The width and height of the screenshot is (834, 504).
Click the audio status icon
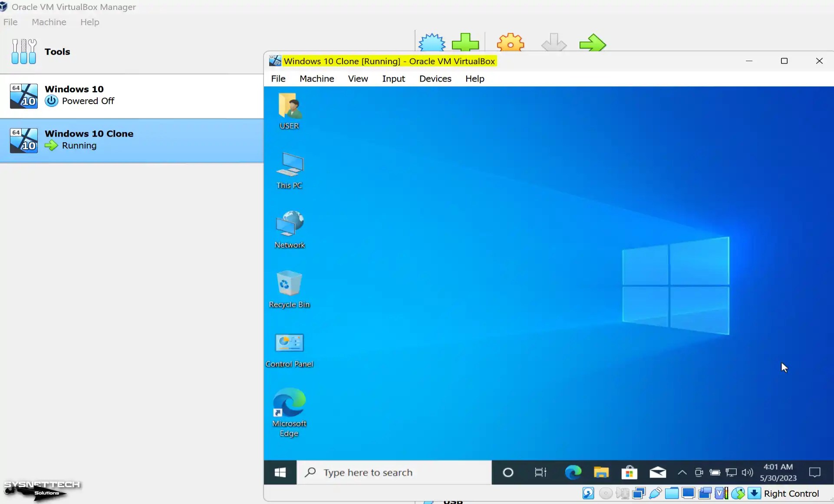coord(622,493)
